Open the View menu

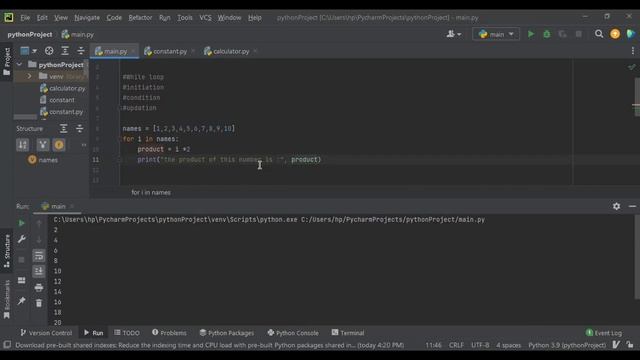click(x=61, y=18)
